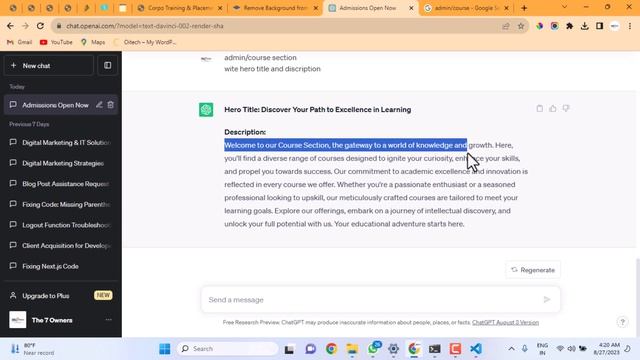Give thumbs up to the response

[x=553, y=109]
